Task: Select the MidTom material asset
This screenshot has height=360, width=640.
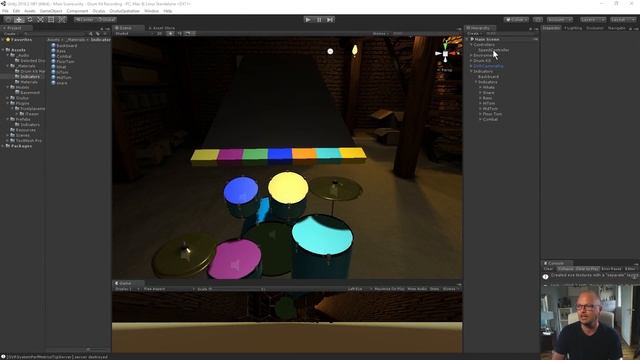Action: point(61,78)
